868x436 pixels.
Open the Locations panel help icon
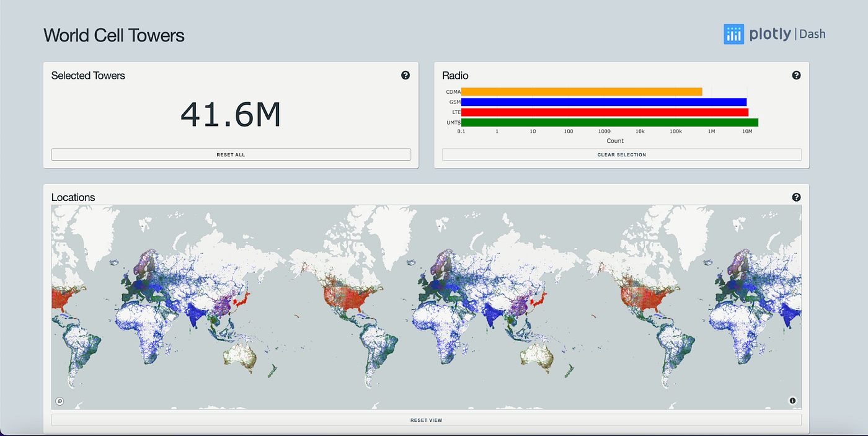(x=796, y=197)
